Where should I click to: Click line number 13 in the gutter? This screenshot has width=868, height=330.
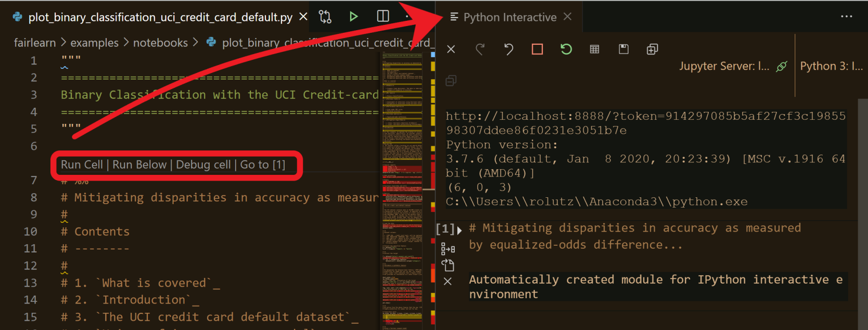[x=30, y=283]
